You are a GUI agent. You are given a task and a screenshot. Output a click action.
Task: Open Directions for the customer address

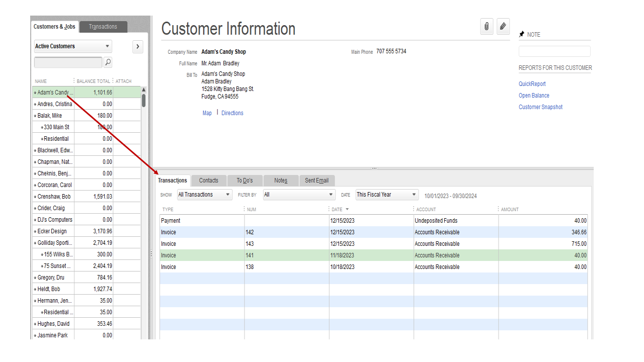pyautogui.click(x=232, y=113)
